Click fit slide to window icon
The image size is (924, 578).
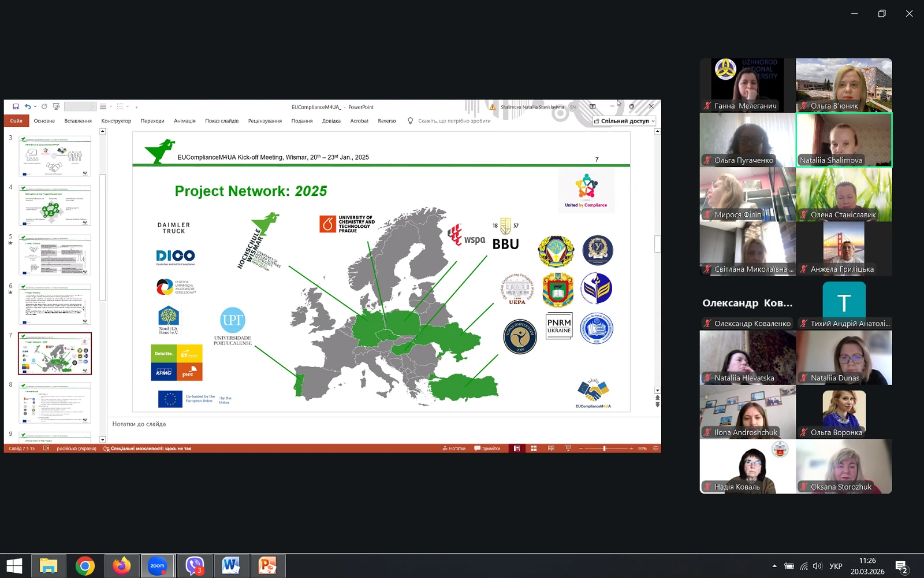655,449
